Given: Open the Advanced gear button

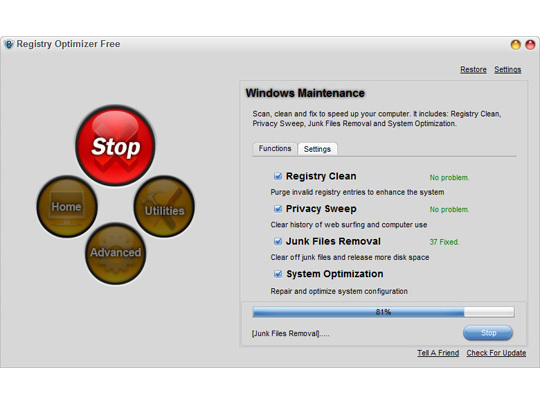Looking at the screenshot, I should [x=115, y=254].
